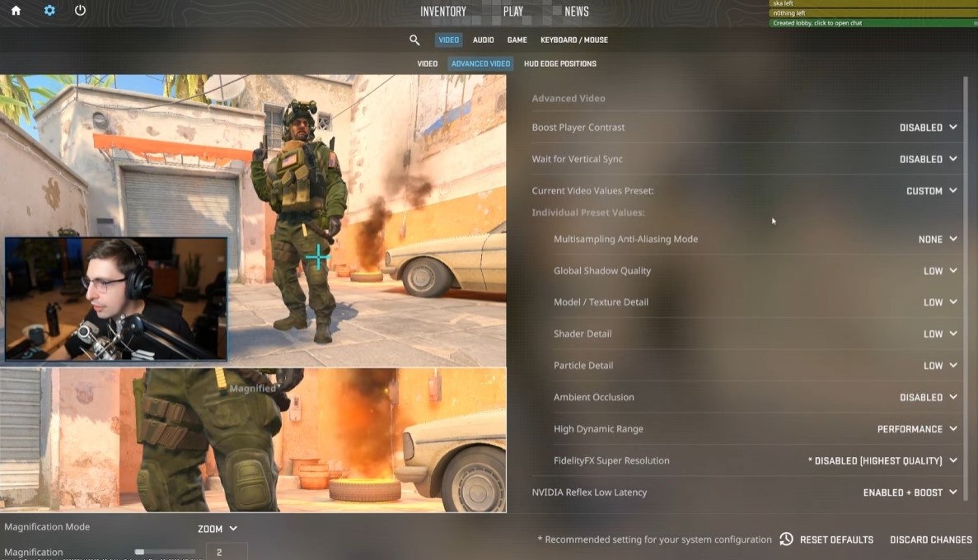
Task: Open the Particle Detail dropdown
Action: click(940, 366)
